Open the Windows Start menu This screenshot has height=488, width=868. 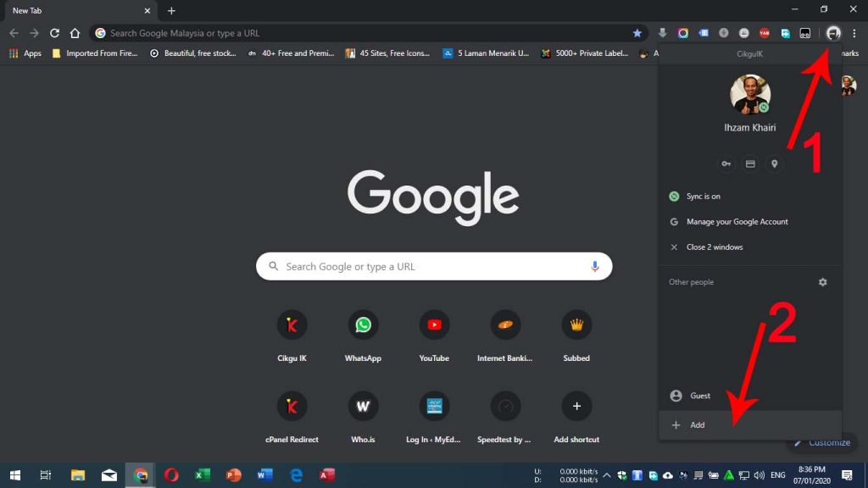15,474
